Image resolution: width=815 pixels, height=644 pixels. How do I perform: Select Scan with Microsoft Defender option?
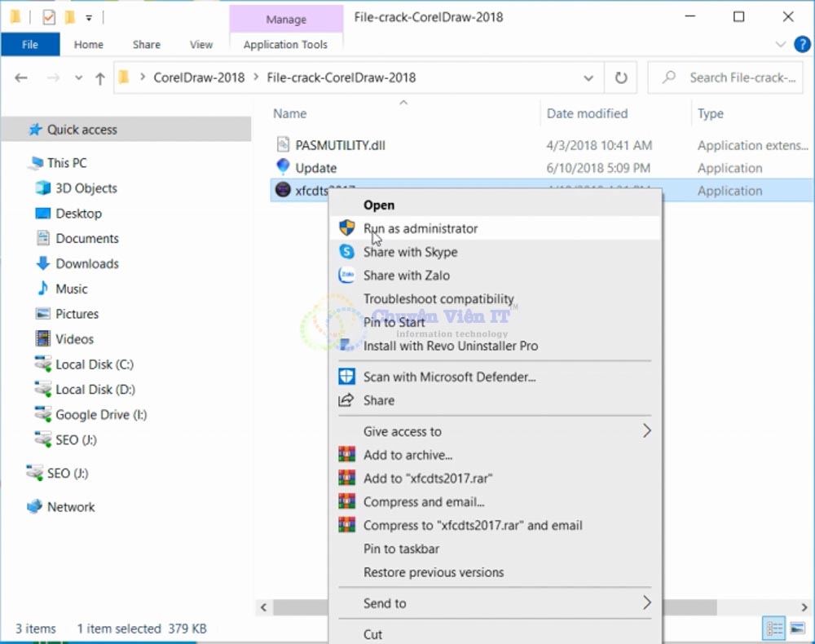(495, 377)
